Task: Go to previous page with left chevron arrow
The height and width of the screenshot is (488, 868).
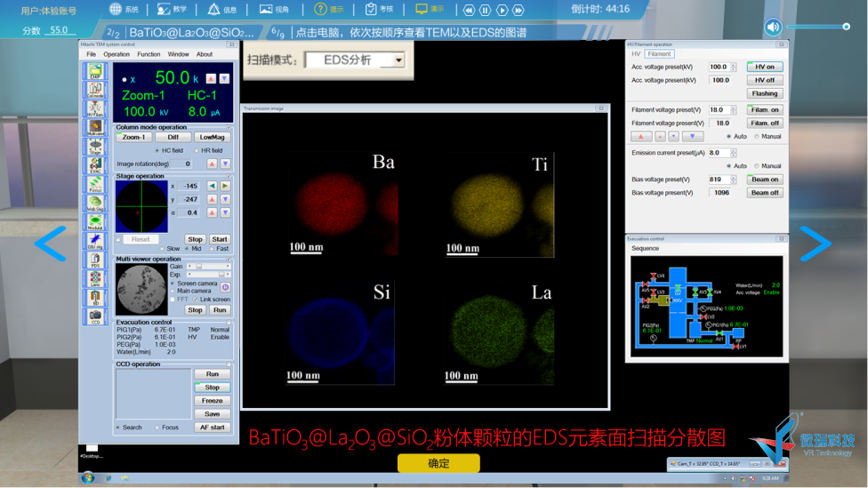Action: [51, 244]
